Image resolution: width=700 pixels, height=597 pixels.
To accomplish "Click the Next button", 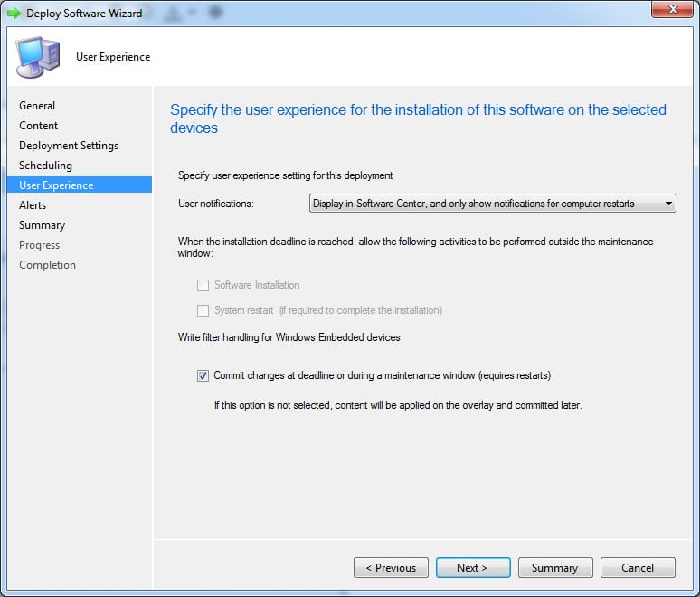I will pos(473,567).
